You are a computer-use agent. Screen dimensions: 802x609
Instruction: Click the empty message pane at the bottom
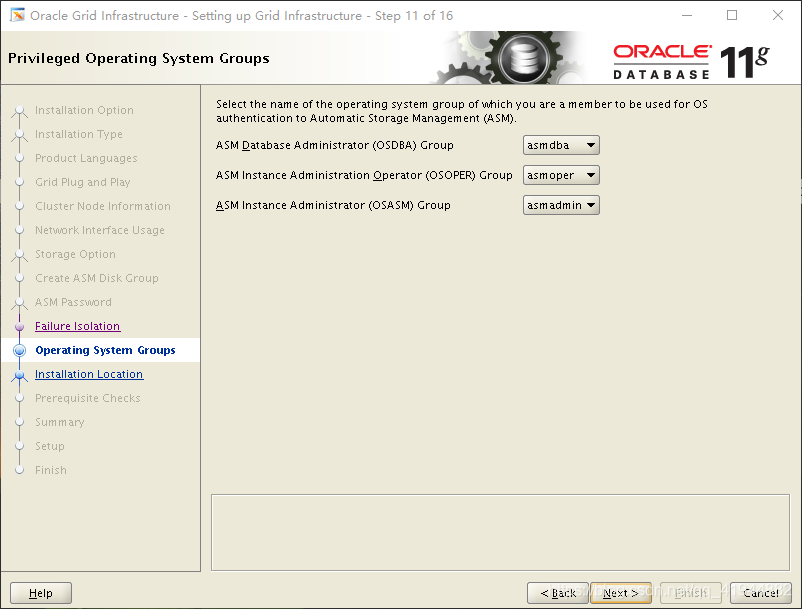(500, 532)
